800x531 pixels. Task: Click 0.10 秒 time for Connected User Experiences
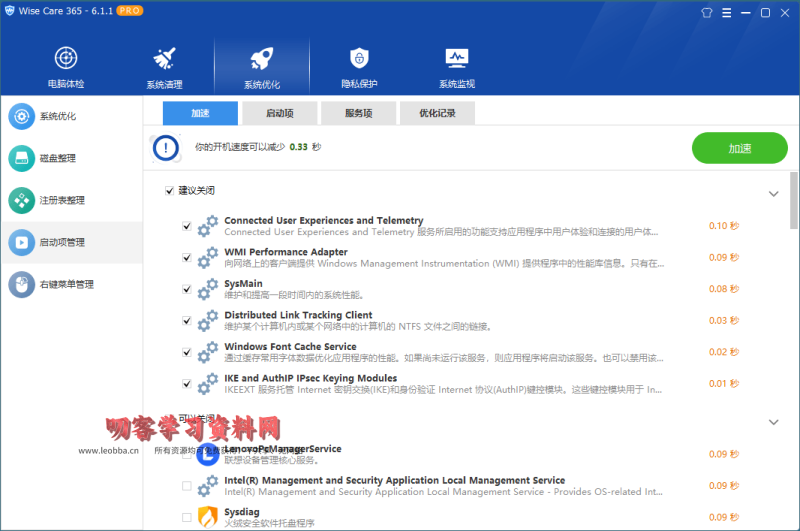[723, 226]
